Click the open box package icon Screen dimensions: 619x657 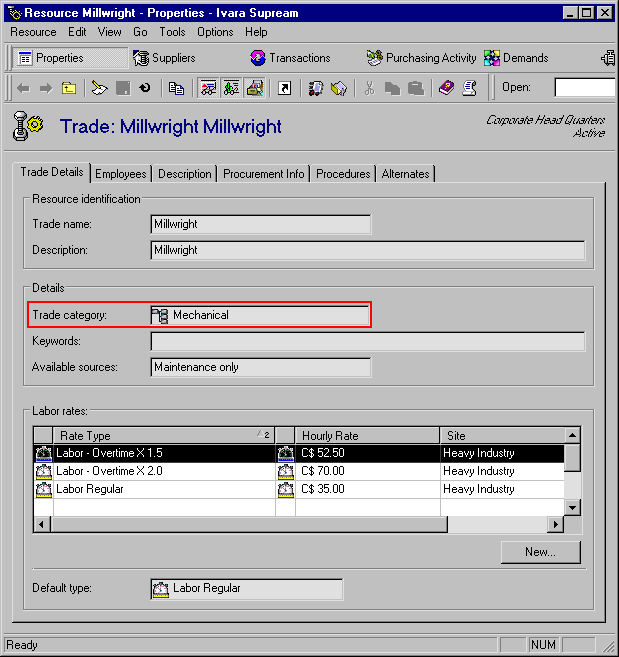point(339,88)
